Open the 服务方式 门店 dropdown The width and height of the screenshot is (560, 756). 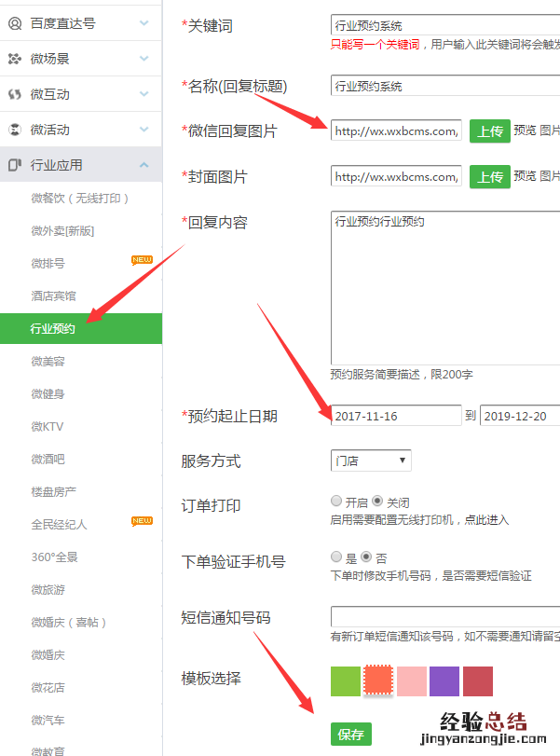371,460
